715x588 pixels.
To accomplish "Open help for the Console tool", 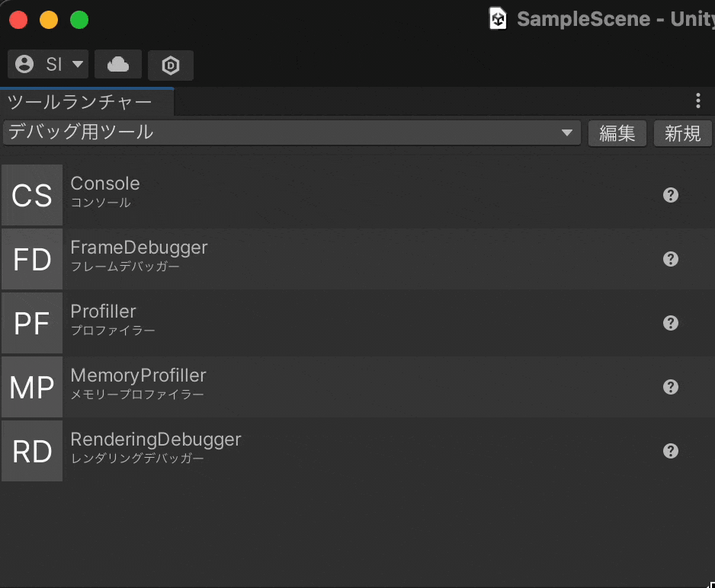I will [671, 195].
